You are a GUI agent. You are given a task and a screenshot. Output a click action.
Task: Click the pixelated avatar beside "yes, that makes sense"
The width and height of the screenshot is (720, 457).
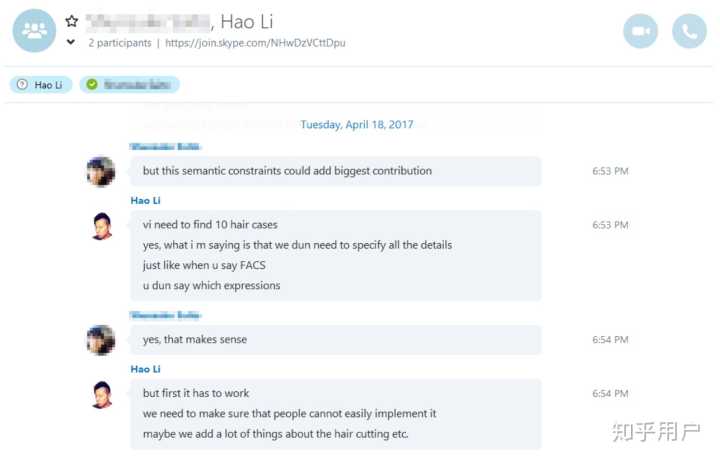coord(101,340)
